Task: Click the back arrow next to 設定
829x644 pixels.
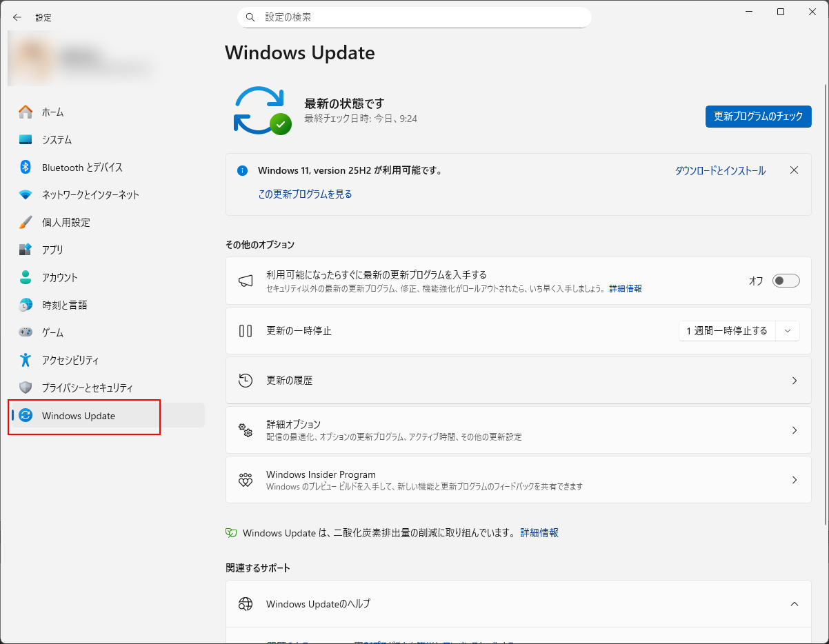Action: click(17, 17)
